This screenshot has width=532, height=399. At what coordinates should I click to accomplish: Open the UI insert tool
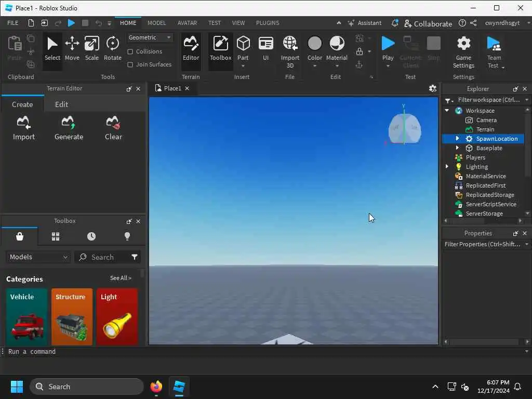coord(265,49)
